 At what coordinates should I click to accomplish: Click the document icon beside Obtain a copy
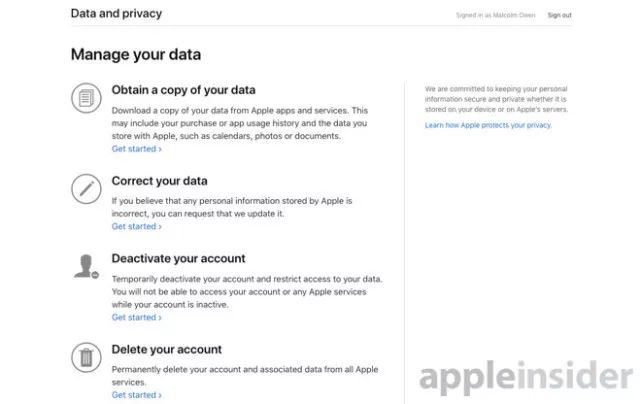[x=87, y=98]
